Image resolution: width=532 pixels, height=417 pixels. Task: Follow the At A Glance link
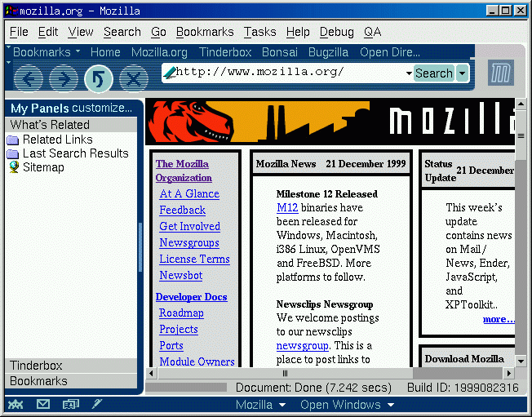[189, 193]
